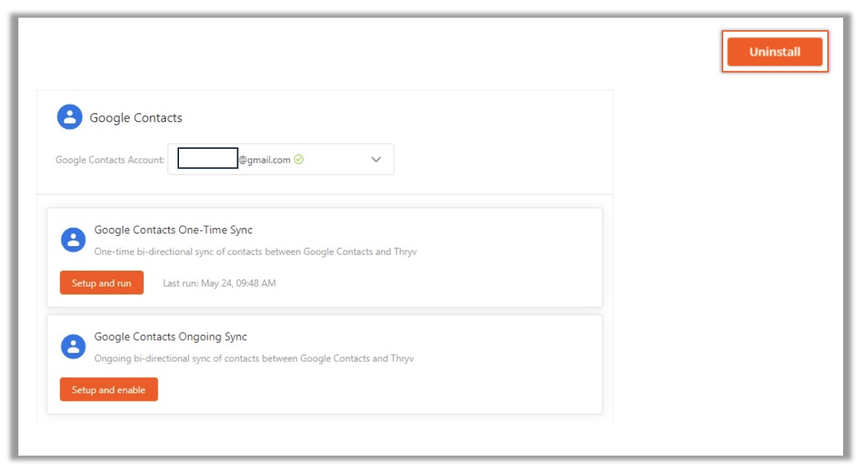Click the Last run May 24 timestamp
This screenshot has width=868, height=472.
coord(219,283)
